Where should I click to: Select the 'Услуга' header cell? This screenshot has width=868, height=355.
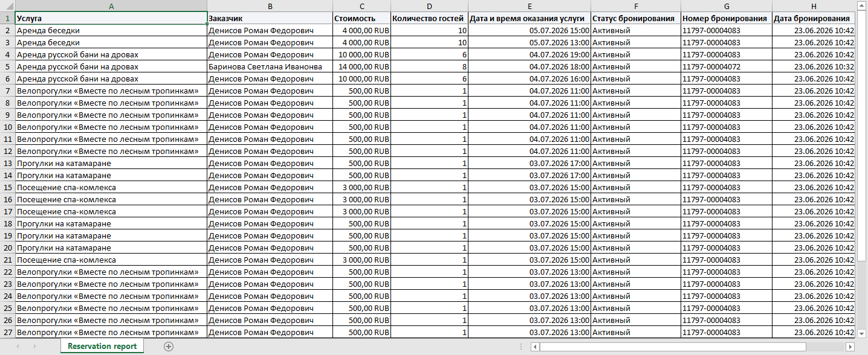111,18
